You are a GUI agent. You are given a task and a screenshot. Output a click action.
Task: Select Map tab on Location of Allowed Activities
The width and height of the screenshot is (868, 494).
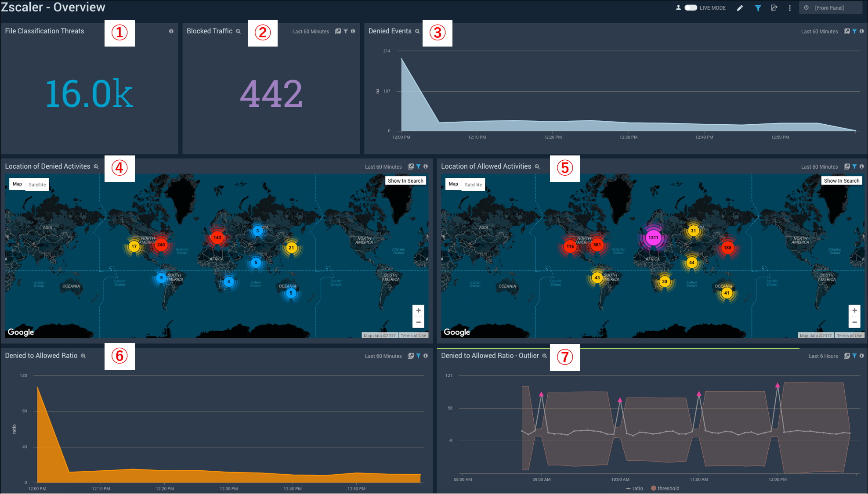[x=452, y=184]
